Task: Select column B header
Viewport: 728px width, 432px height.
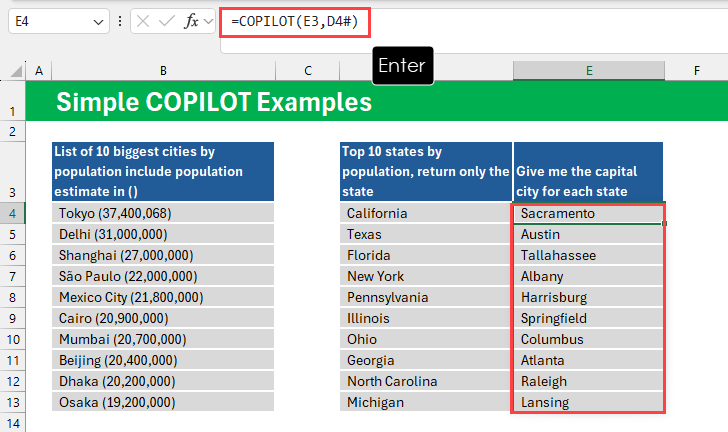Action: 163,71
